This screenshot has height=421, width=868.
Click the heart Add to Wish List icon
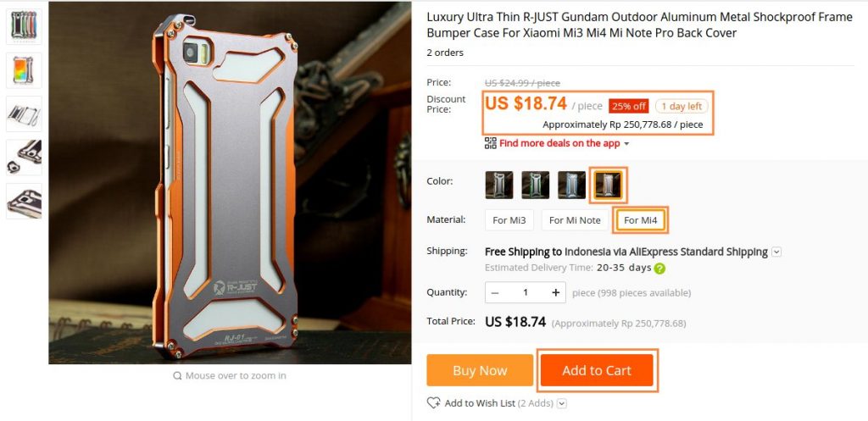pyautogui.click(x=433, y=402)
